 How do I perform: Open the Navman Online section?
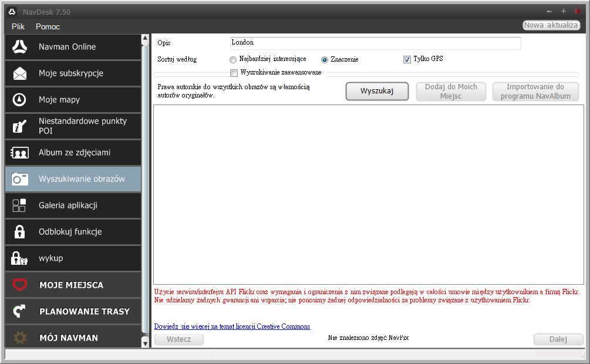pos(73,47)
